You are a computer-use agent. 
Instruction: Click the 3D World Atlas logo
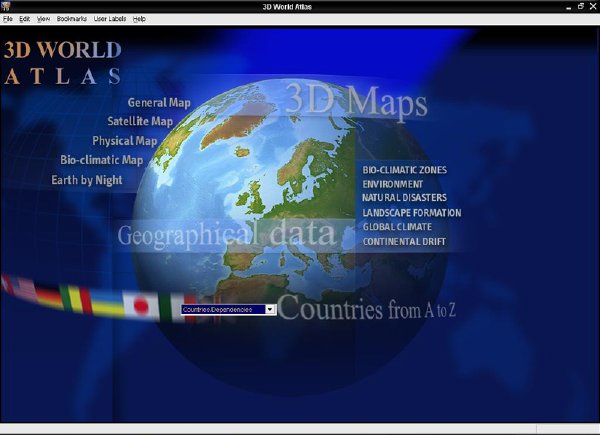pyautogui.click(x=62, y=63)
